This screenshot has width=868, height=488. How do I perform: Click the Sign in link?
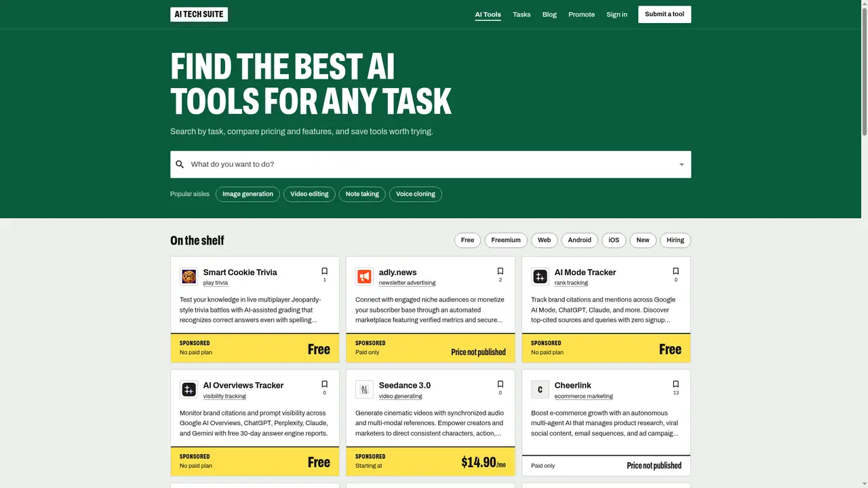[x=616, y=14]
